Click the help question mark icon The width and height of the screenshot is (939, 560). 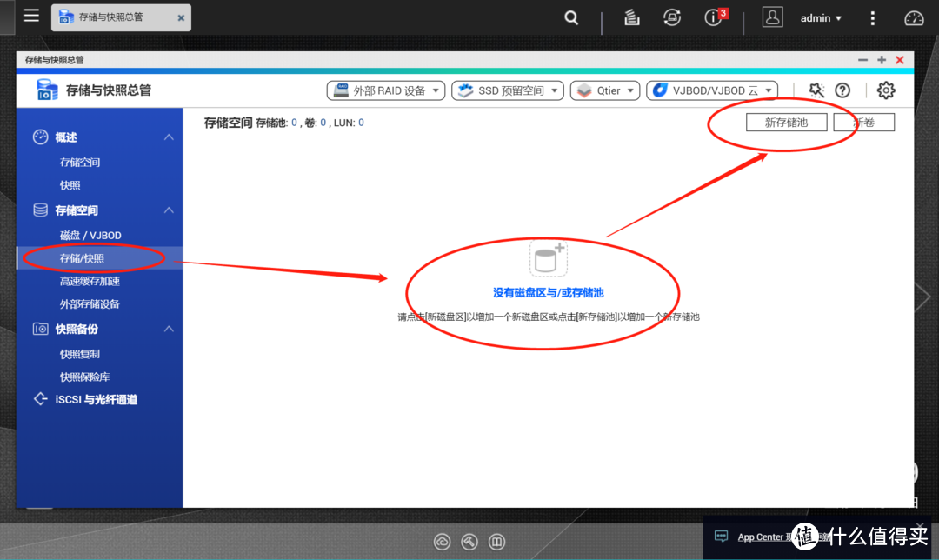pyautogui.click(x=842, y=90)
